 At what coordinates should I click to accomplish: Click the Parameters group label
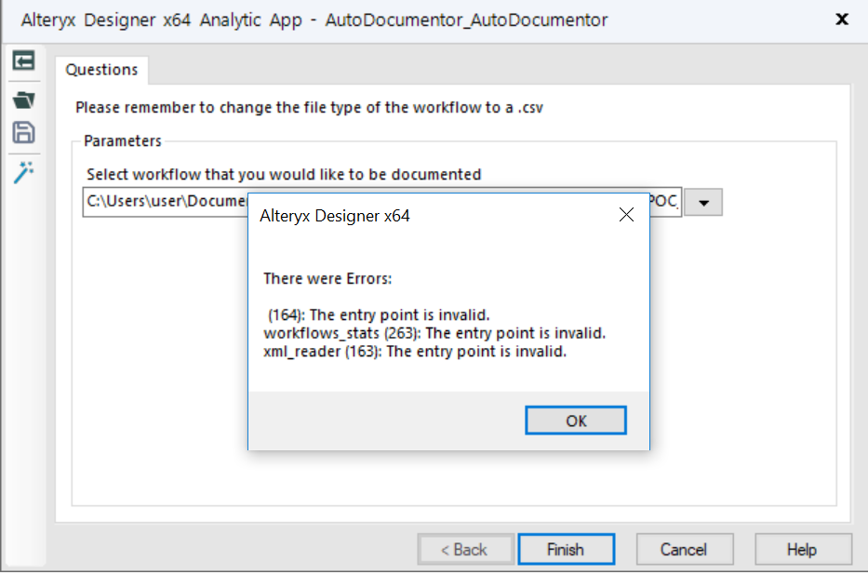point(123,141)
